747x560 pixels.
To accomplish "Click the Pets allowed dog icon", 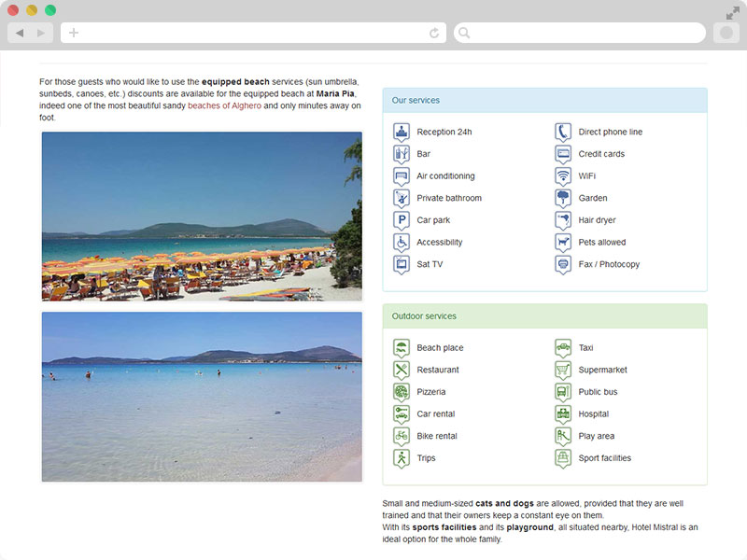I will [563, 242].
